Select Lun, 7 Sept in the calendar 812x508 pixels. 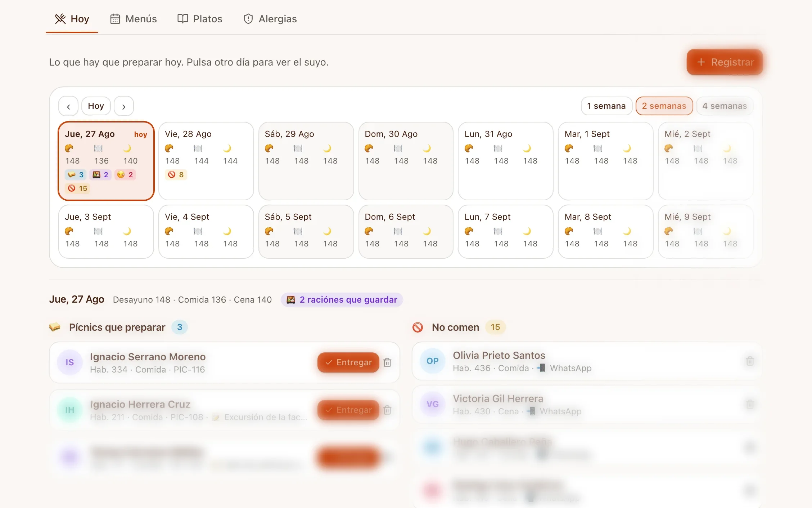506,232
